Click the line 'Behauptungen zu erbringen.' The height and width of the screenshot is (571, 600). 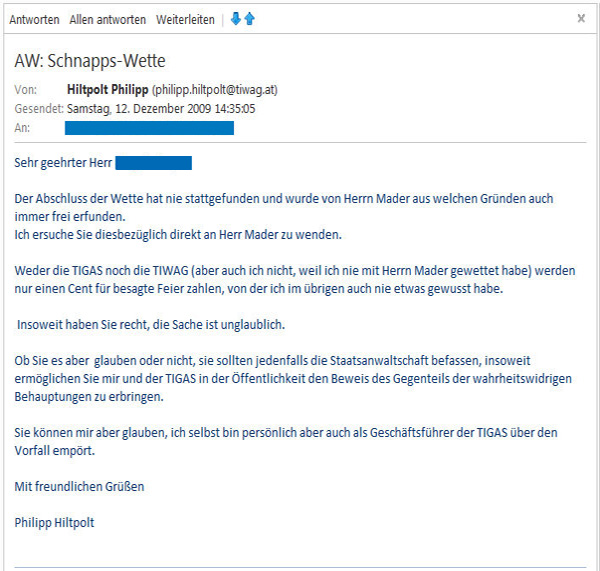[89, 396]
